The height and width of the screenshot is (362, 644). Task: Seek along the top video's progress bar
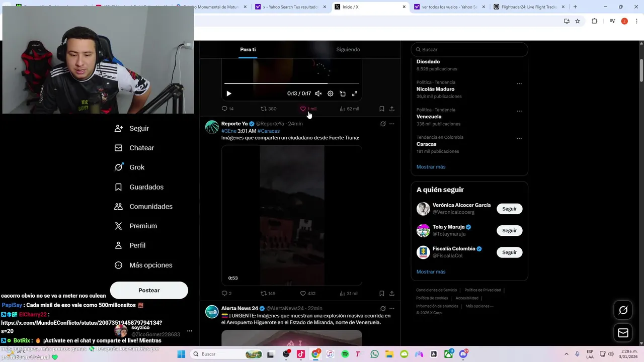292,83
